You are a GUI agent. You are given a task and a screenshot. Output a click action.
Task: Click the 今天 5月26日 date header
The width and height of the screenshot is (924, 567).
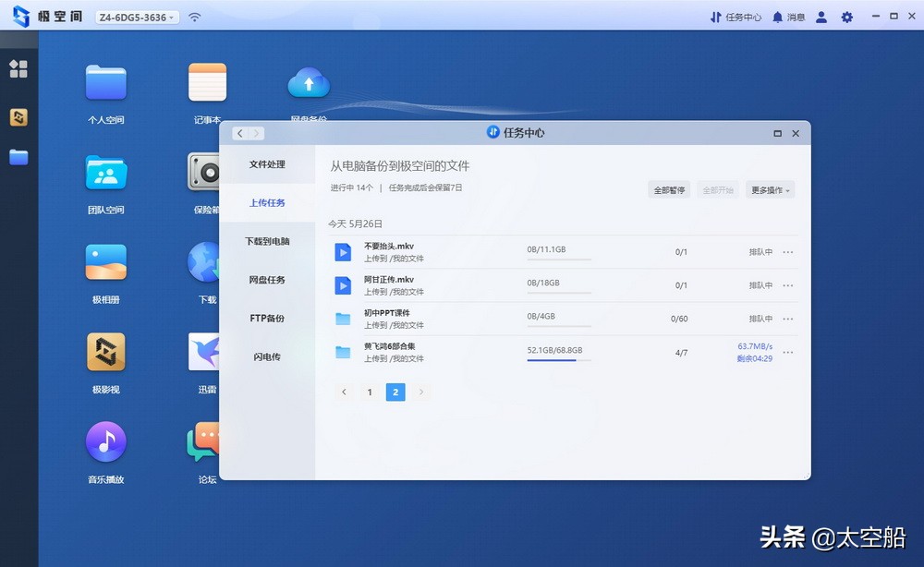356,224
